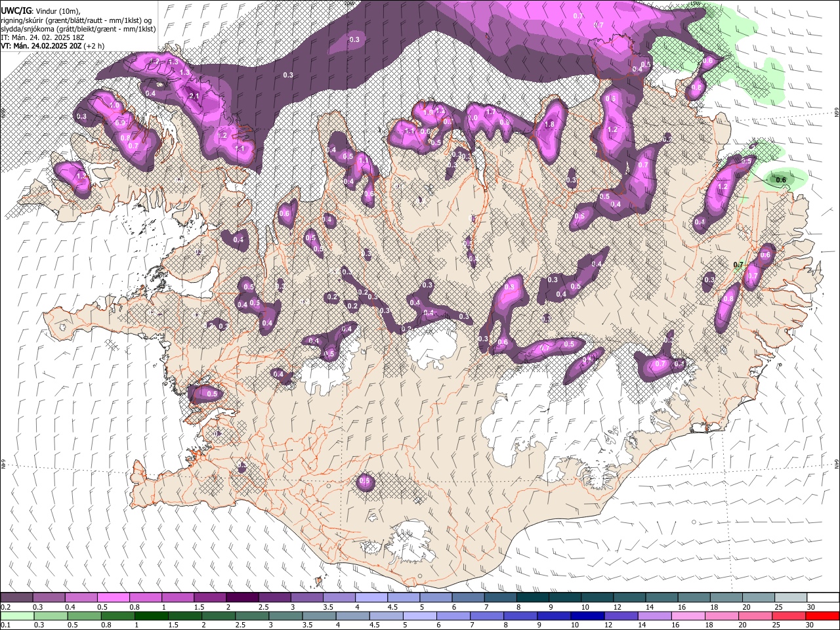This screenshot has width=840, height=630.
Task: Click the '2.1' precipitation value on the map
Action: click(194, 96)
